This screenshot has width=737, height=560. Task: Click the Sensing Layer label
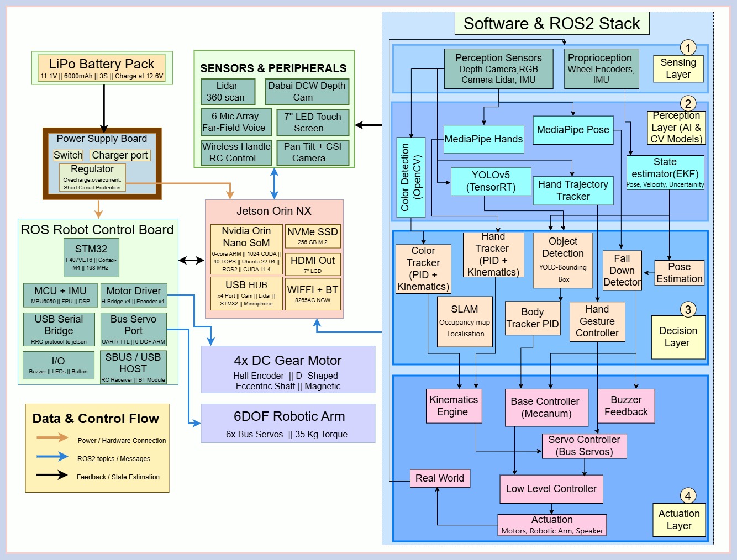coord(678,68)
